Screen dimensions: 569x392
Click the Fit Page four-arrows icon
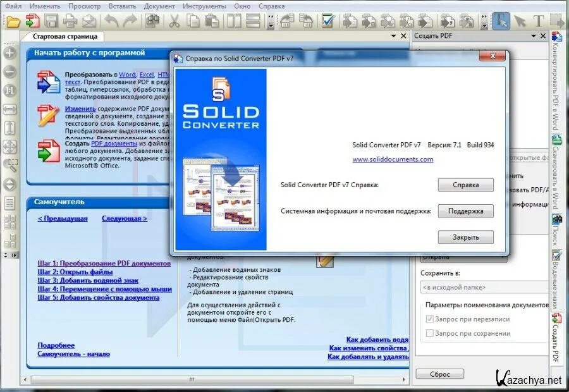point(9,147)
